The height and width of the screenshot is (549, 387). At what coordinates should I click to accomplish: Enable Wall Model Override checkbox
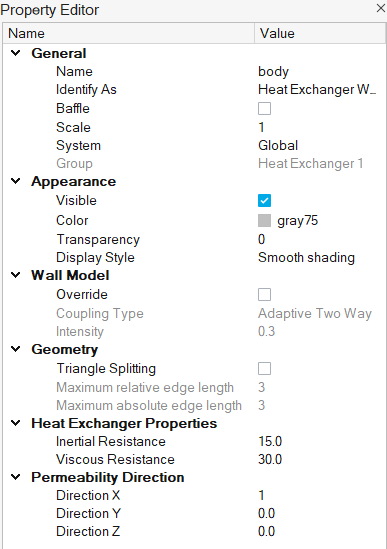pyautogui.click(x=264, y=294)
